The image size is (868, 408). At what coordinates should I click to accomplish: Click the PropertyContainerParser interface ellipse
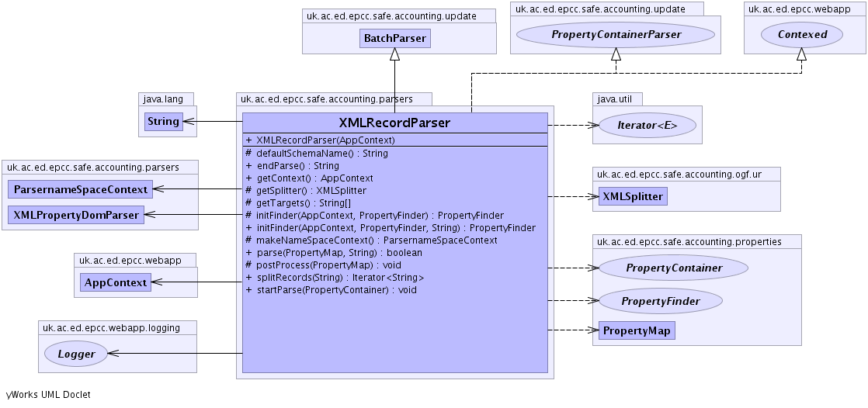[615, 35]
